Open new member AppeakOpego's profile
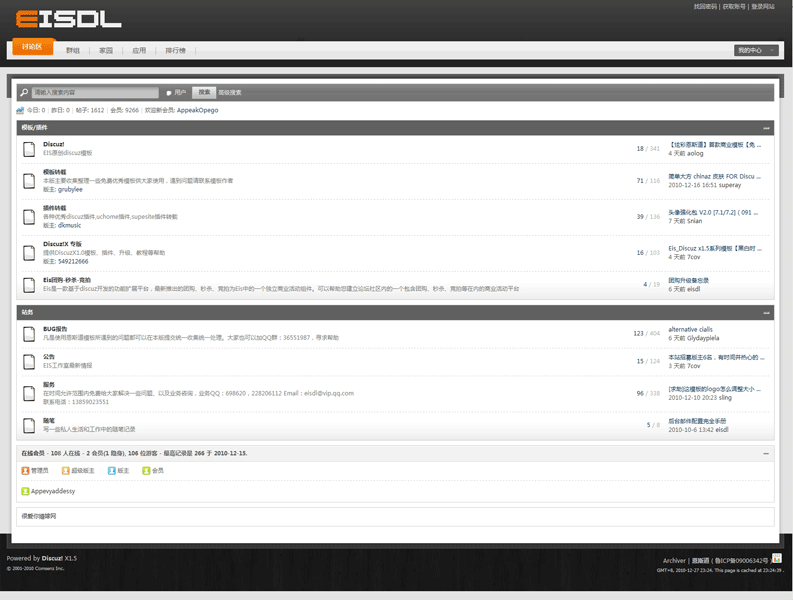This screenshot has width=793, height=600. tap(198, 110)
